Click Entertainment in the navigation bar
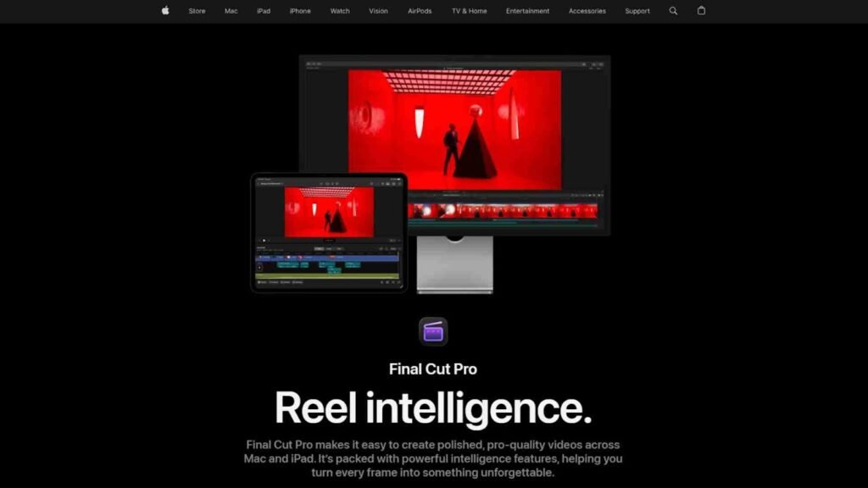868x488 pixels. tap(527, 11)
